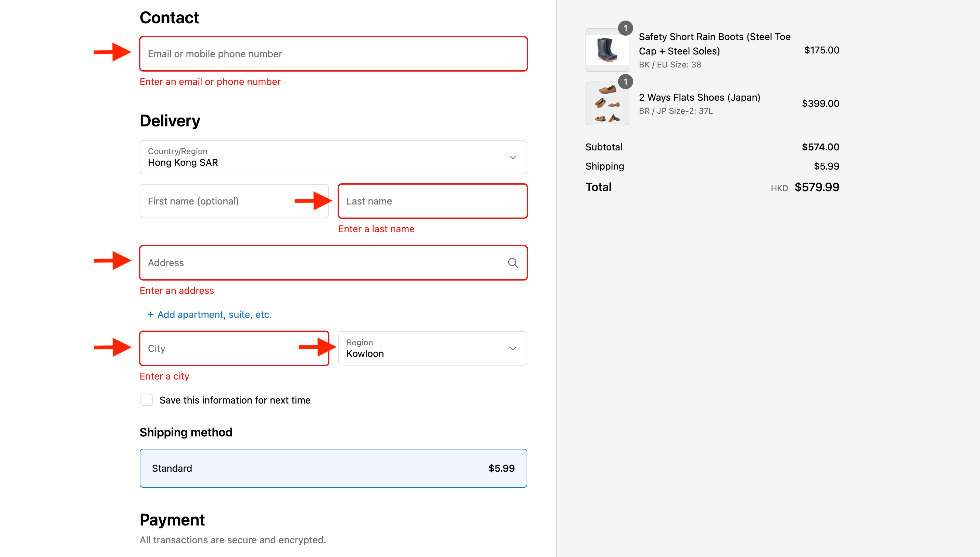The width and height of the screenshot is (980, 557).
Task: Click the address search magnifier icon
Action: [x=513, y=263]
